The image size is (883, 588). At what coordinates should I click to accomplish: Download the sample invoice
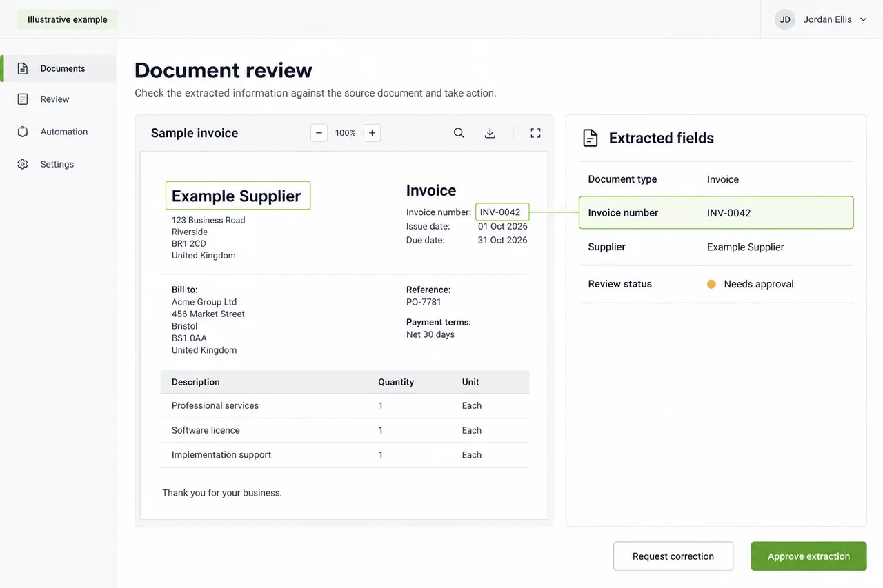[x=490, y=133]
